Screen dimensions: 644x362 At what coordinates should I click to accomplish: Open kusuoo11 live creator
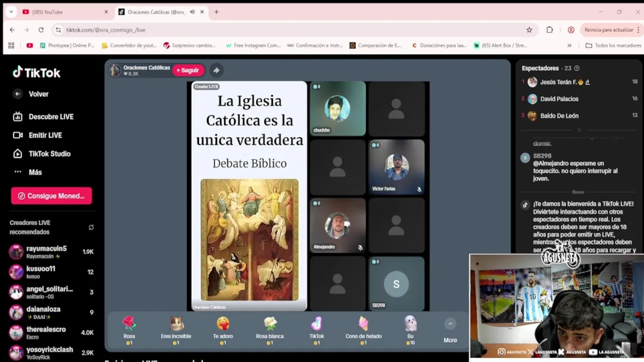tap(51, 272)
